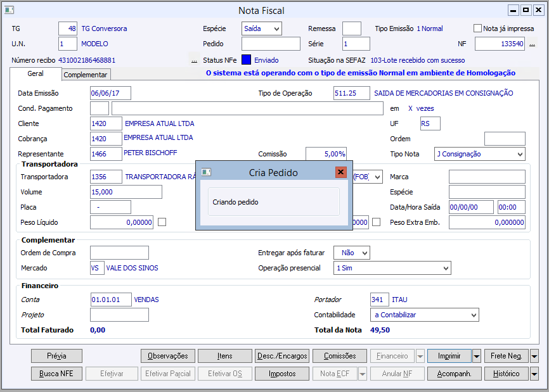The width and height of the screenshot is (549, 392).
Task: Expand the Contabilidade dropdown
Action: pyautogui.click(x=473, y=315)
